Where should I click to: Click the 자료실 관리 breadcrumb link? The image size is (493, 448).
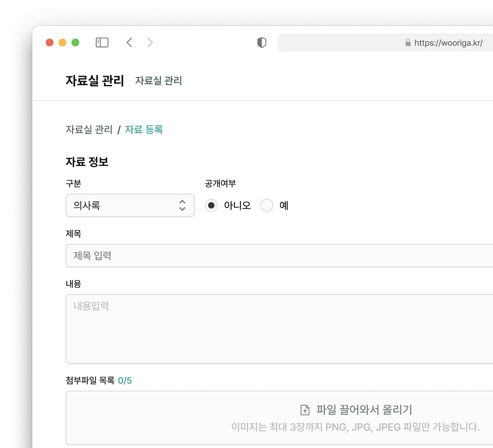(89, 130)
